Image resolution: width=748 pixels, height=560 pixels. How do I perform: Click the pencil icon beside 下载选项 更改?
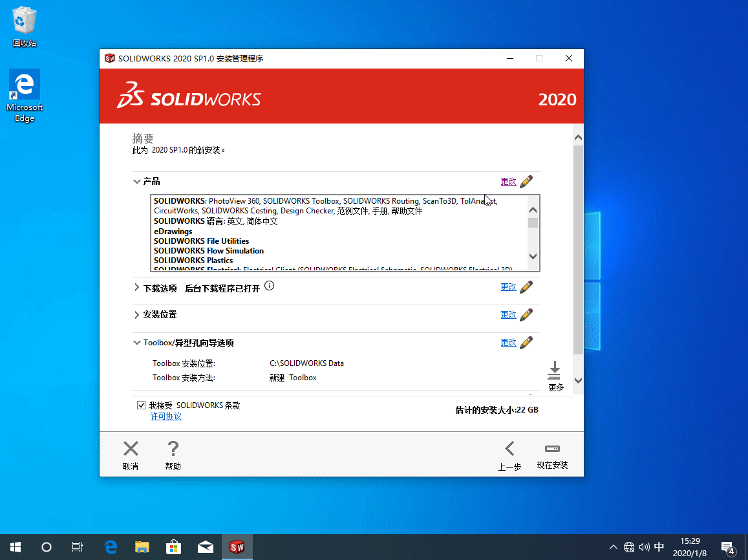point(526,286)
